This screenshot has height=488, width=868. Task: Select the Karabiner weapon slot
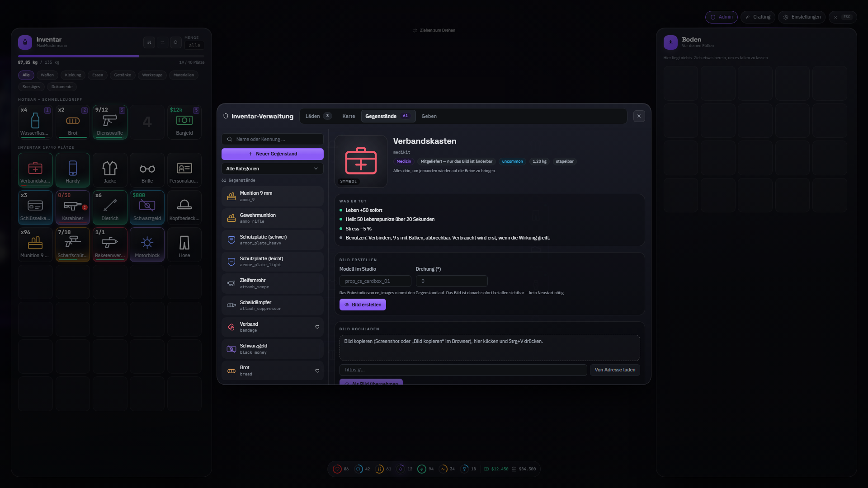point(73,207)
